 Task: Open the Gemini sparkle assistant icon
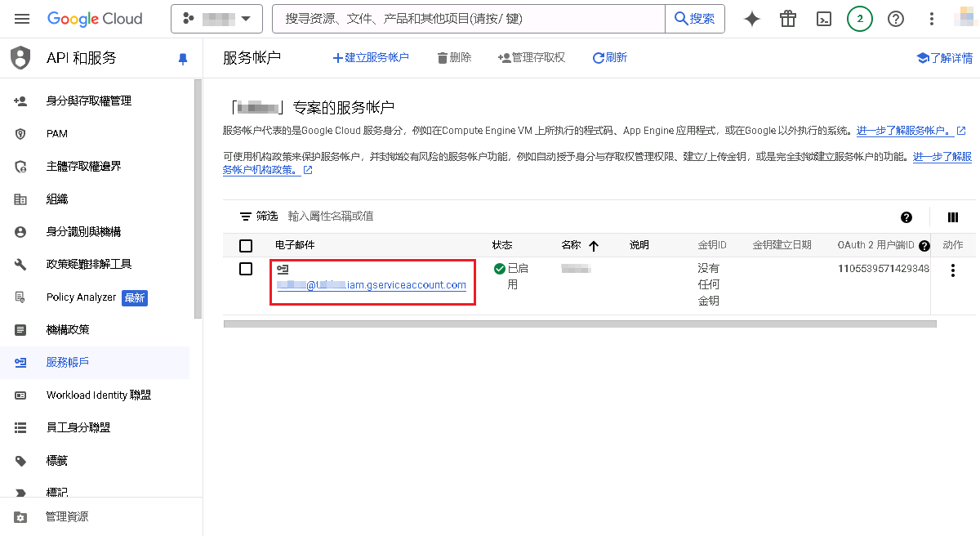[x=752, y=19]
